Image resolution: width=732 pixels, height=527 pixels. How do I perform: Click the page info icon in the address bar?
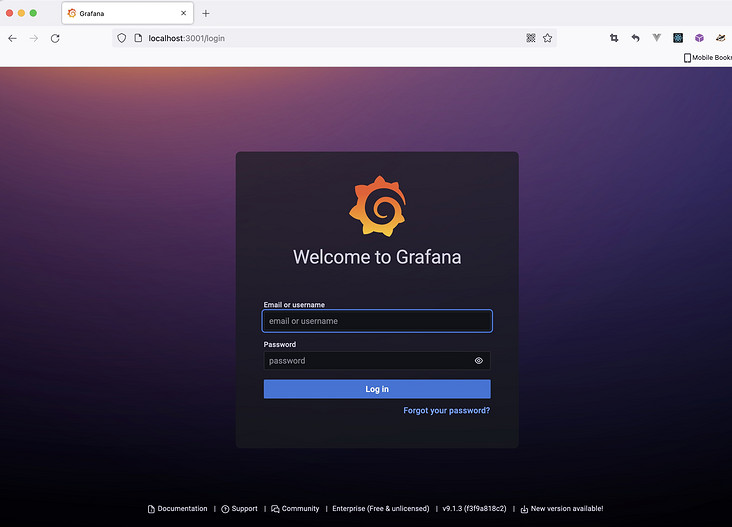(138, 38)
